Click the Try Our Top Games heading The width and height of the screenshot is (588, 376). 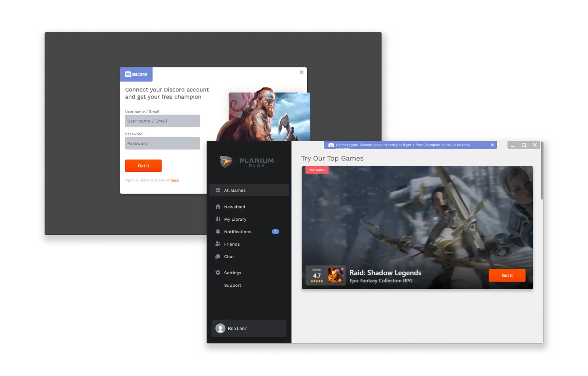tap(332, 158)
